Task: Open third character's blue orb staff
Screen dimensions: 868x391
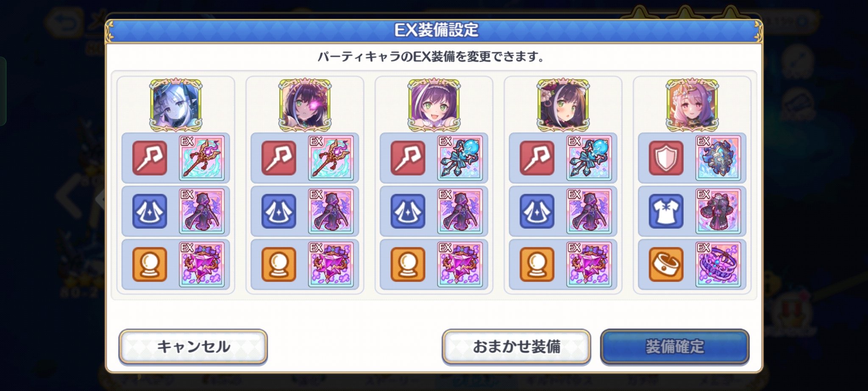Action: pyautogui.click(x=460, y=158)
